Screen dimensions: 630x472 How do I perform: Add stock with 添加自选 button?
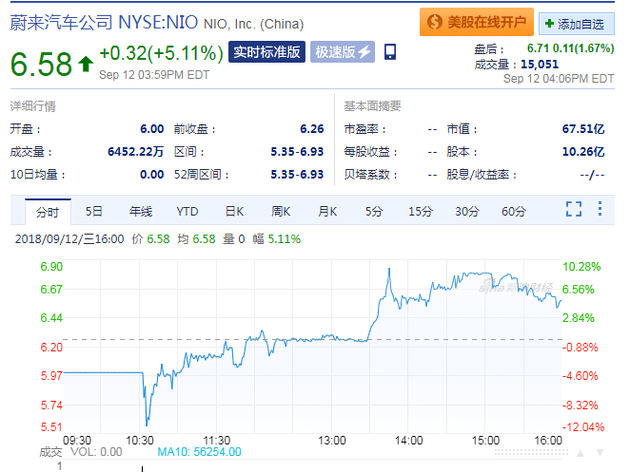576,24
